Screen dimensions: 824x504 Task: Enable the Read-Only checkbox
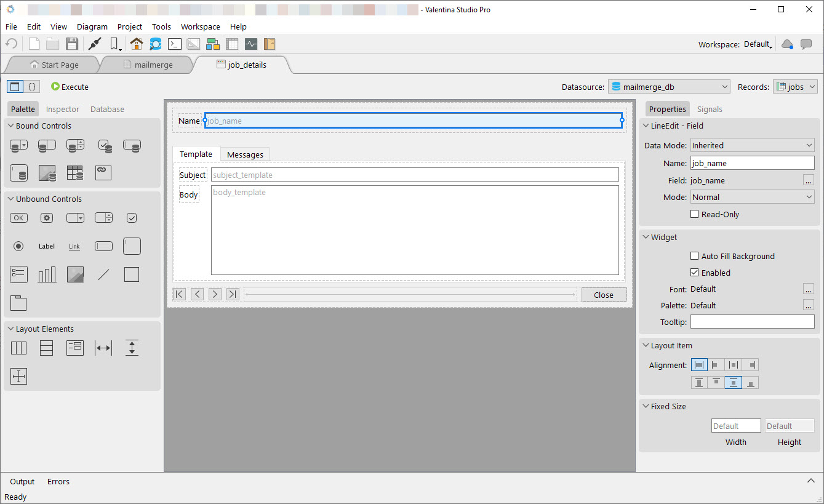pyautogui.click(x=694, y=214)
